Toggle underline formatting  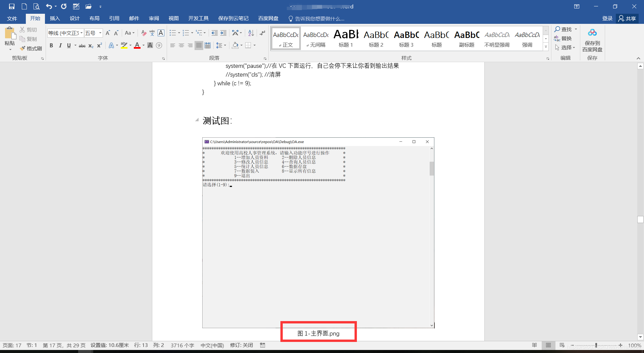(x=69, y=45)
